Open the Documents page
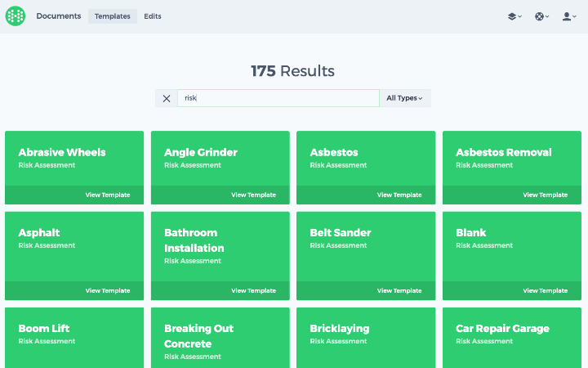 click(x=59, y=16)
